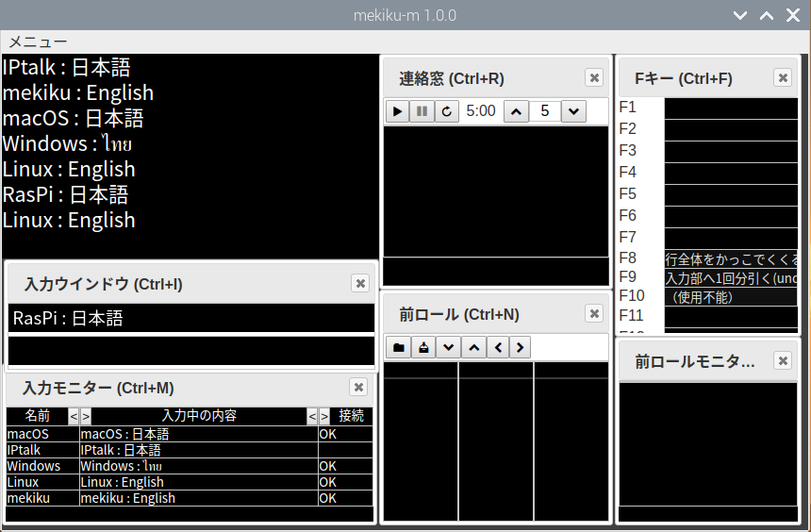
Task: Close the 入力モニター (Ctrl+M) panel
Action: click(358, 387)
